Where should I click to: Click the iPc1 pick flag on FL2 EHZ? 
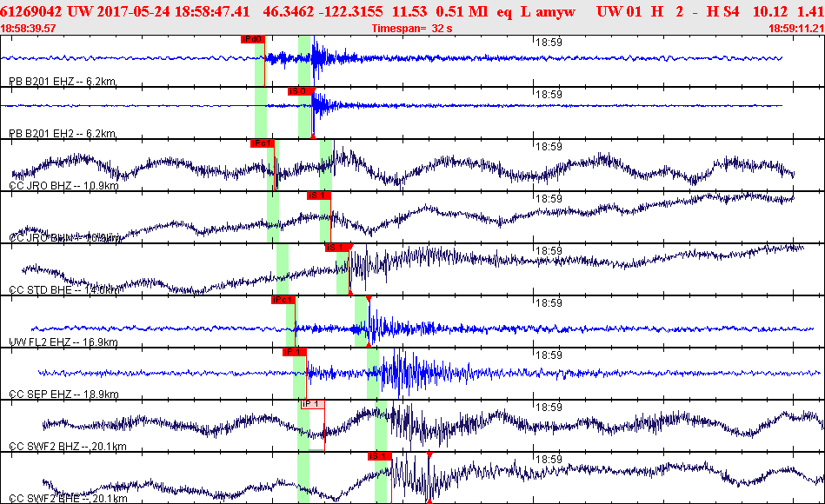(283, 300)
